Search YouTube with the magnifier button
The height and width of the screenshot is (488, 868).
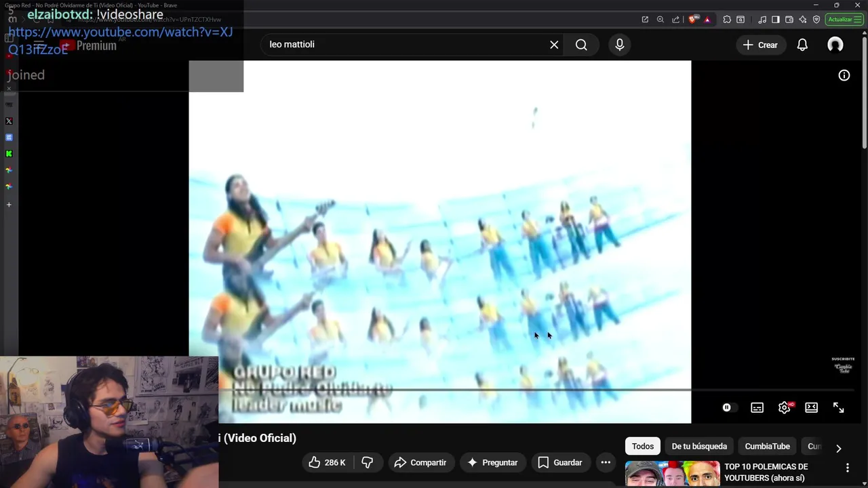(581, 45)
